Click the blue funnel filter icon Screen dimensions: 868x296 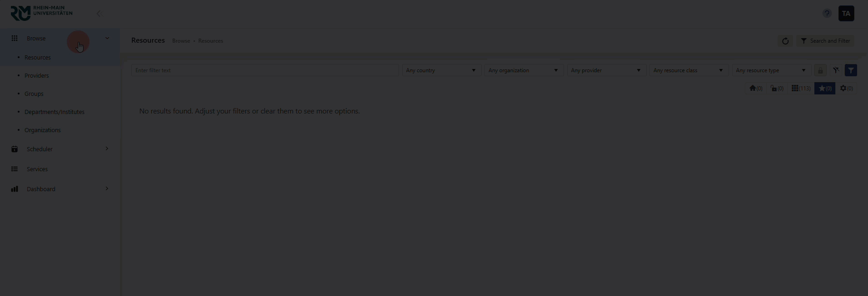851,70
